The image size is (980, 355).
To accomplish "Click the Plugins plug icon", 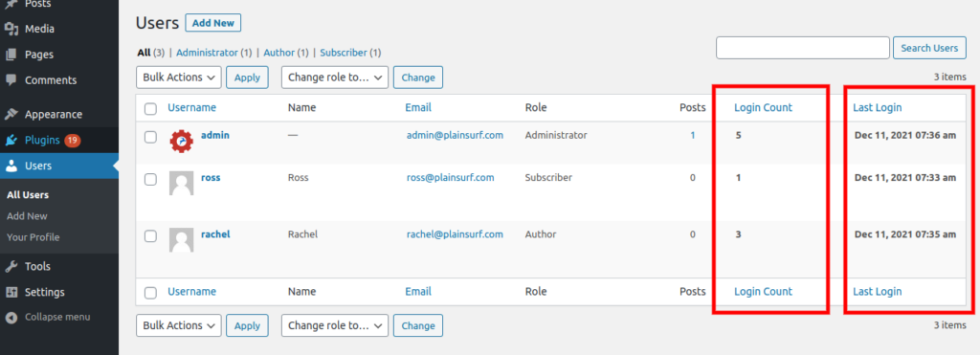I will pos(11,140).
